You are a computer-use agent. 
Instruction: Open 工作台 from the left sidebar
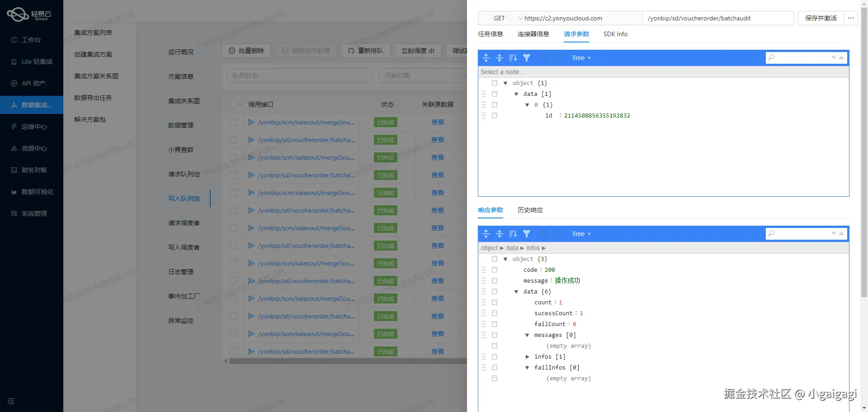click(x=31, y=40)
